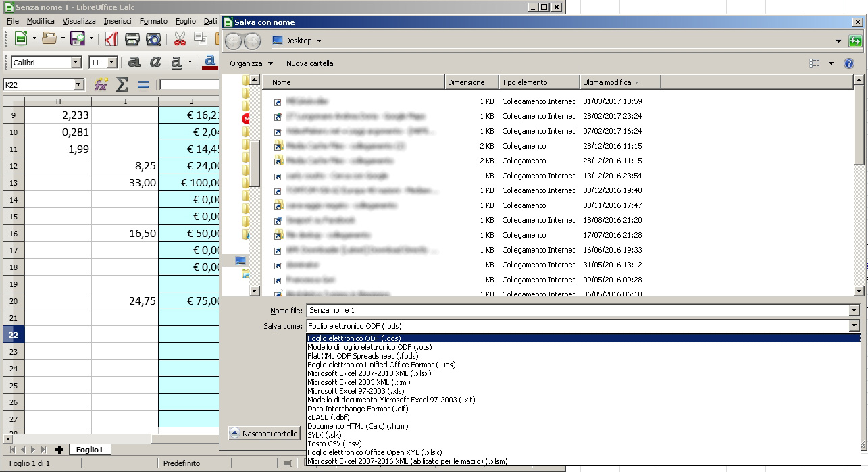Screen dimensions: 868x472
Task: Open Print Preview from the toolbar
Action: pos(153,39)
